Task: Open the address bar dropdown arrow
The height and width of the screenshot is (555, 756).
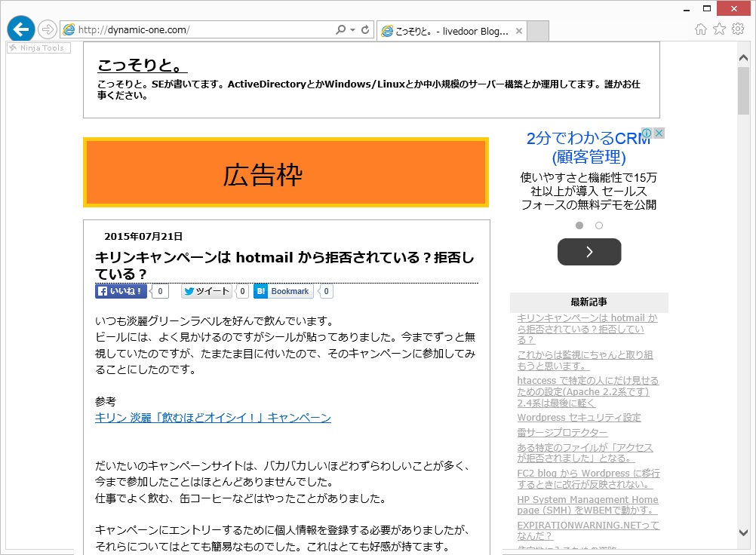Action: (x=353, y=30)
